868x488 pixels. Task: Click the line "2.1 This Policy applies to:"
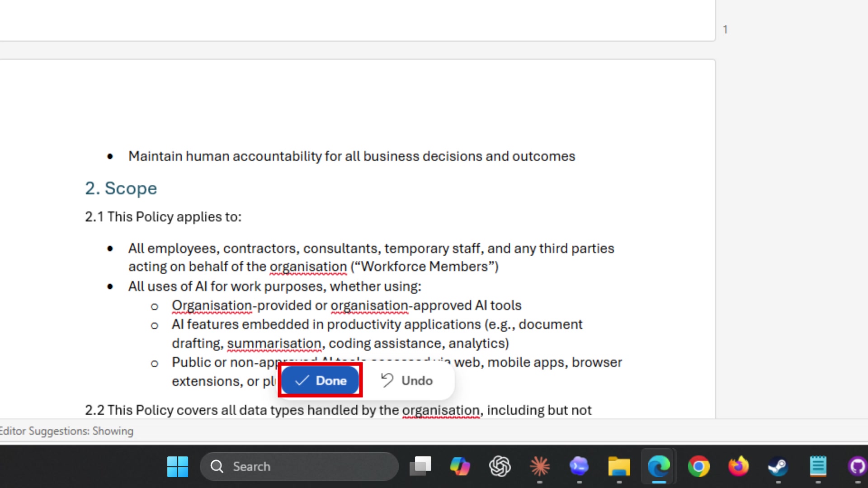point(163,217)
